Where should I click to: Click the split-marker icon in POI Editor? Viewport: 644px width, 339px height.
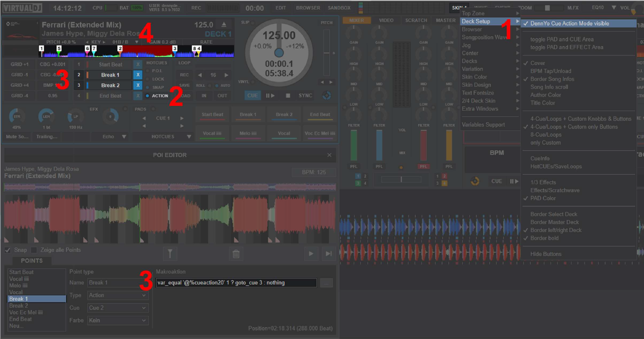click(170, 253)
